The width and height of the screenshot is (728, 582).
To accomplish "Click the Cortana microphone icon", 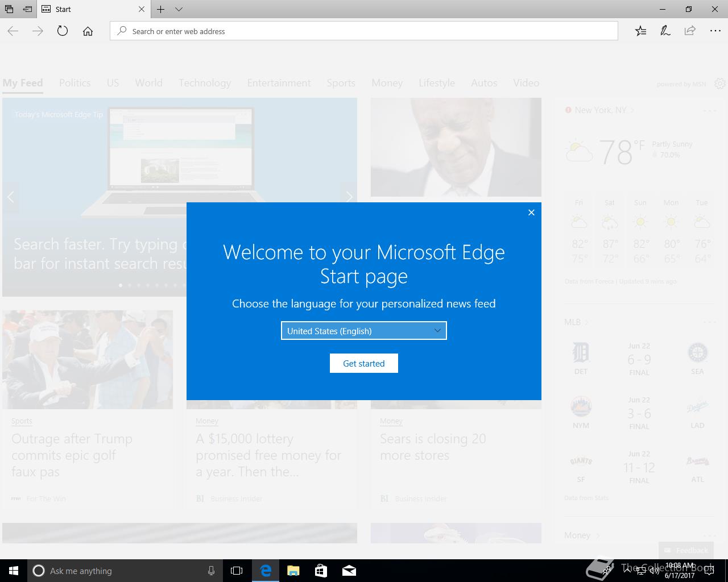I will [211, 571].
